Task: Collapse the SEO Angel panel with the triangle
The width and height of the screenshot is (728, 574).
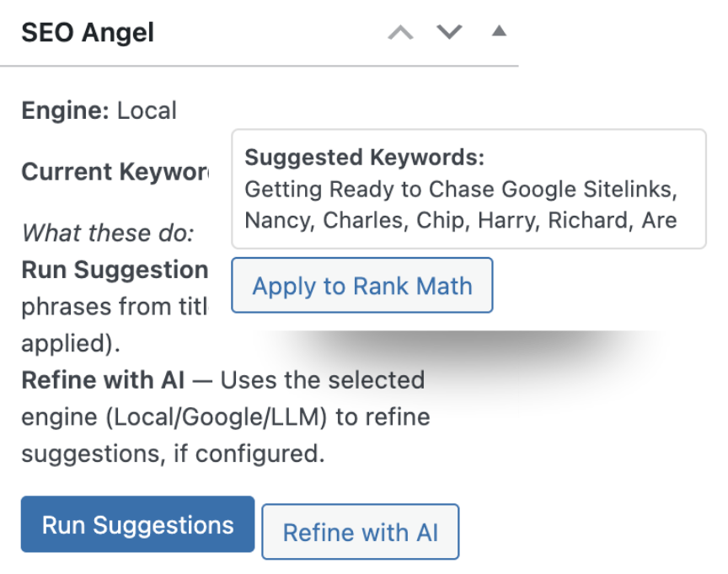Action: pyautogui.click(x=499, y=32)
